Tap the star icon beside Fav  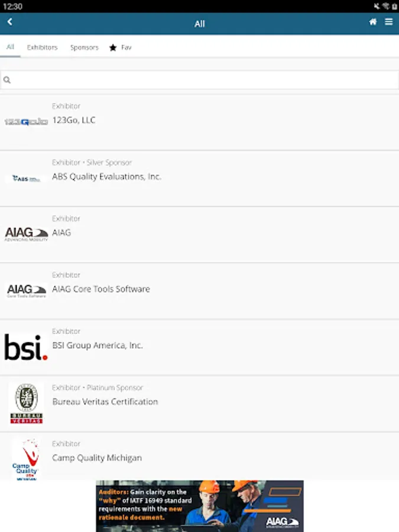pos(113,47)
